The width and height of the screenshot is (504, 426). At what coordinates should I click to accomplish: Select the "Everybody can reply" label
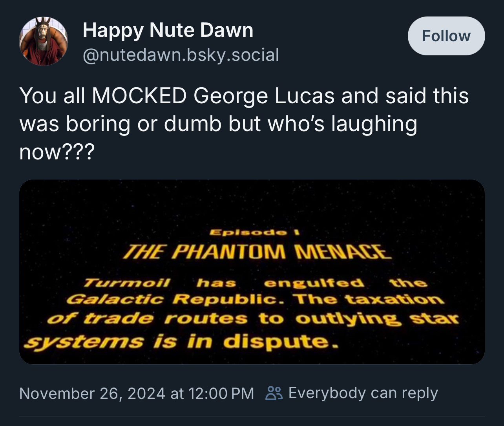363,393
